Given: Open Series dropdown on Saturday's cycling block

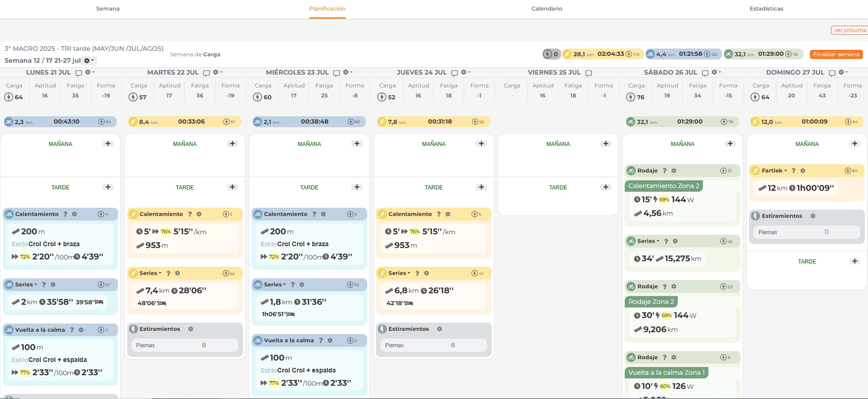Looking at the screenshot, I should [648, 241].
